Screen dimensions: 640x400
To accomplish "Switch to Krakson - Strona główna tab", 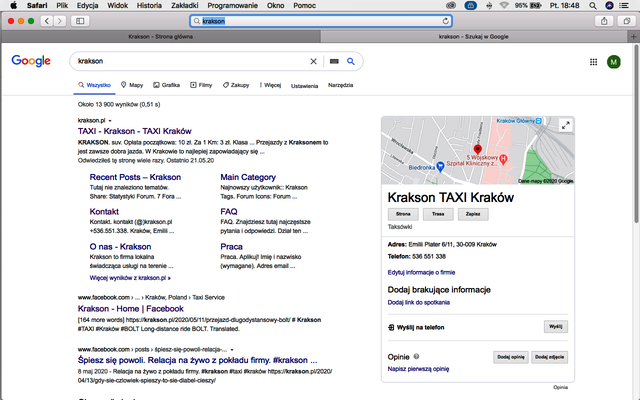I will (x=161, y=37).
